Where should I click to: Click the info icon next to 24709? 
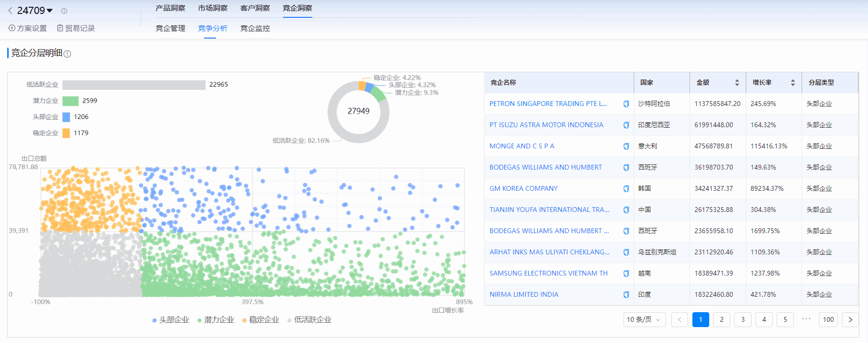coord(64,11)
